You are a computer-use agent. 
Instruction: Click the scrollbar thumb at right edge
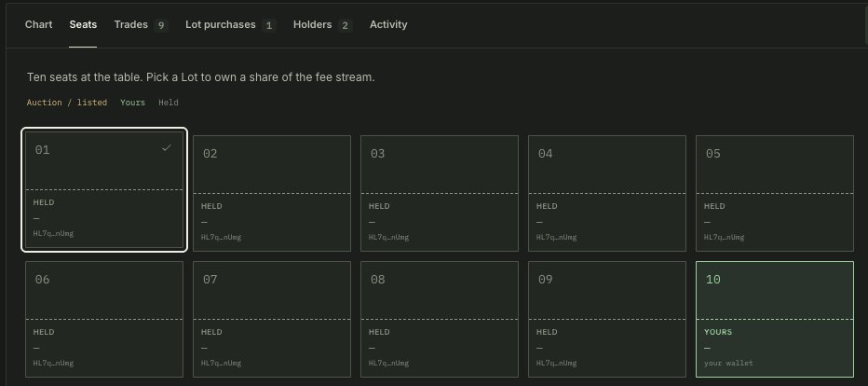(x=866, y=24)
